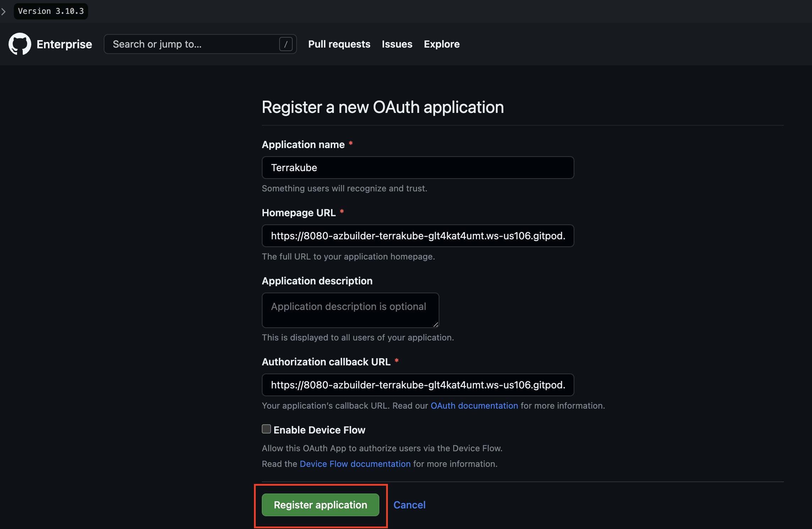The image size is (812, 529).
Task: Go to the Issues menu item
Action: (397, 44)
